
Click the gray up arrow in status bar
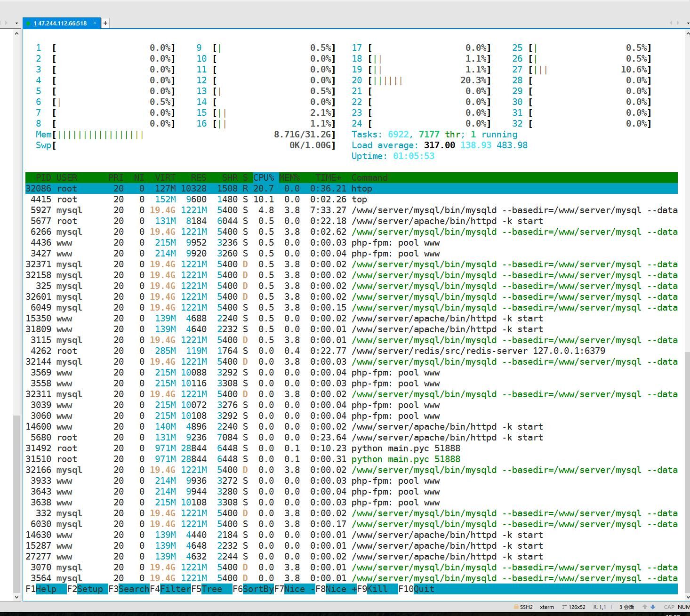pos(645,607)
